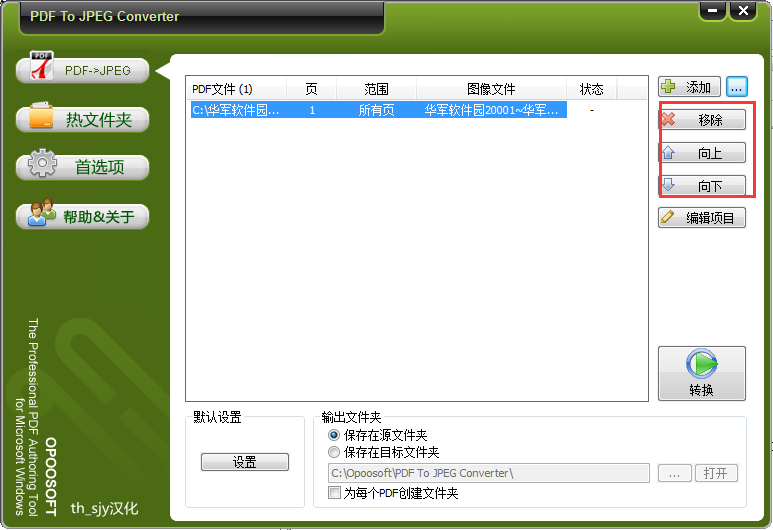Click the 图像文件 column header
The image size is (773, 530).
[x=491, y=89]
